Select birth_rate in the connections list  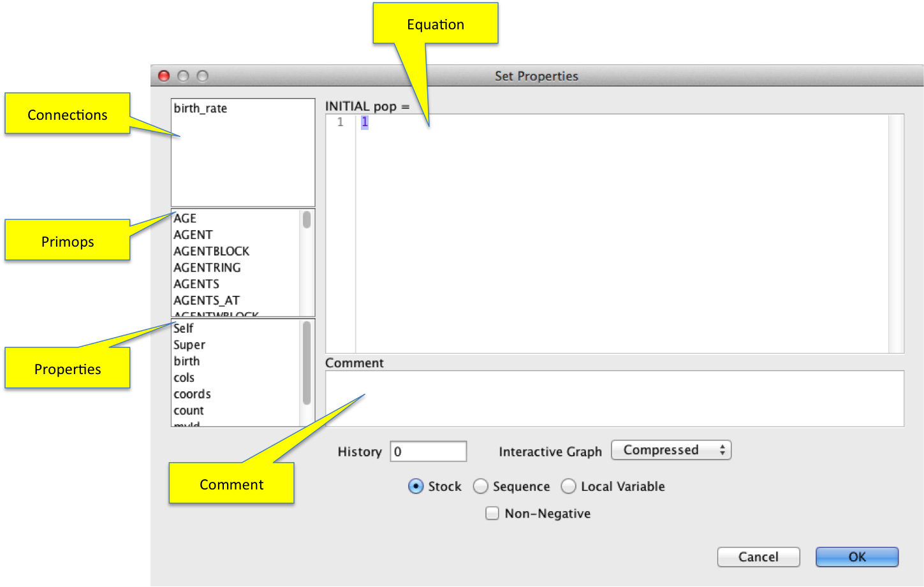(200, 108)
